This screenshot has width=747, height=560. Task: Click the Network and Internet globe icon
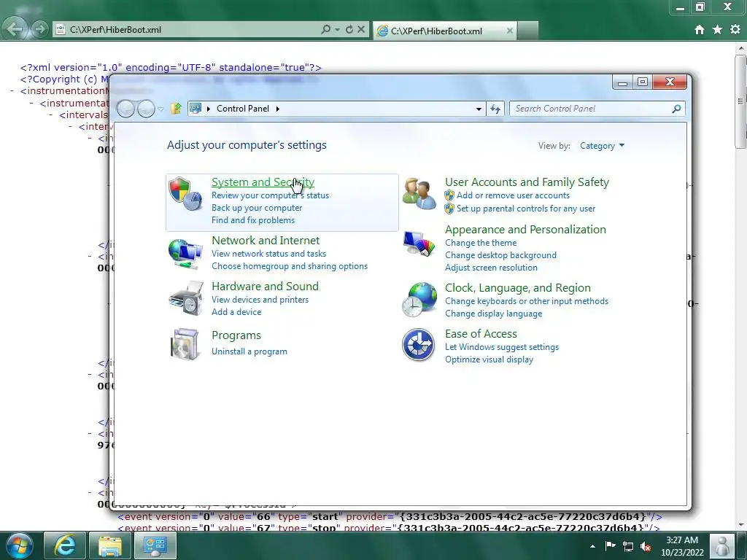click(185, 253)
